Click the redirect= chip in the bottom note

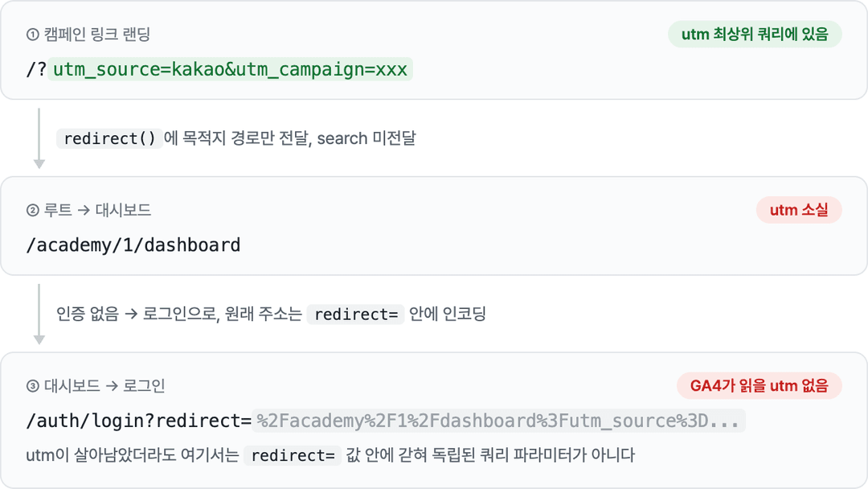coord(293,455)
